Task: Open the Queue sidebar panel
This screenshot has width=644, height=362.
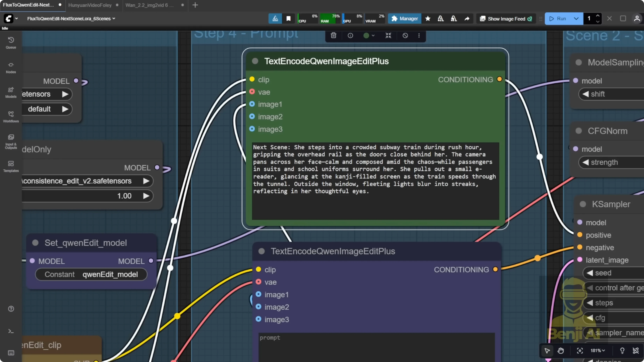Action: [x=11, y=42]
